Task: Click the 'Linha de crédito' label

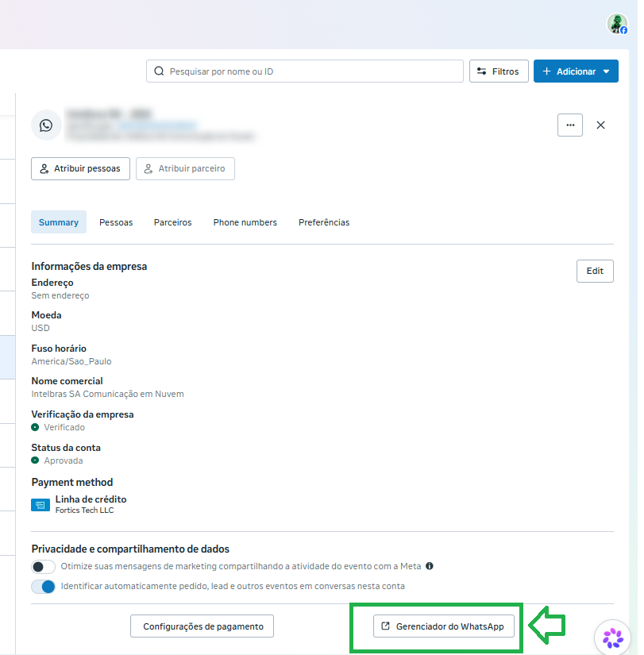Action: [91, 499]
